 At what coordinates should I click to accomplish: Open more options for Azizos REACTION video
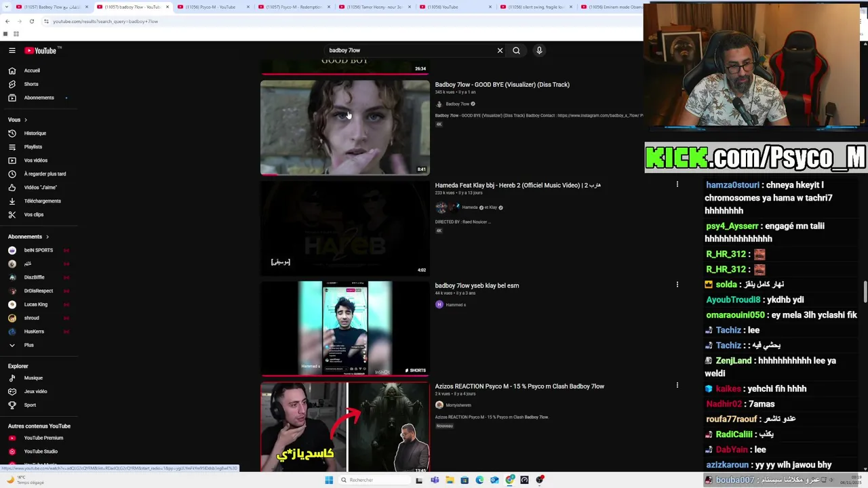click(677, 386)
